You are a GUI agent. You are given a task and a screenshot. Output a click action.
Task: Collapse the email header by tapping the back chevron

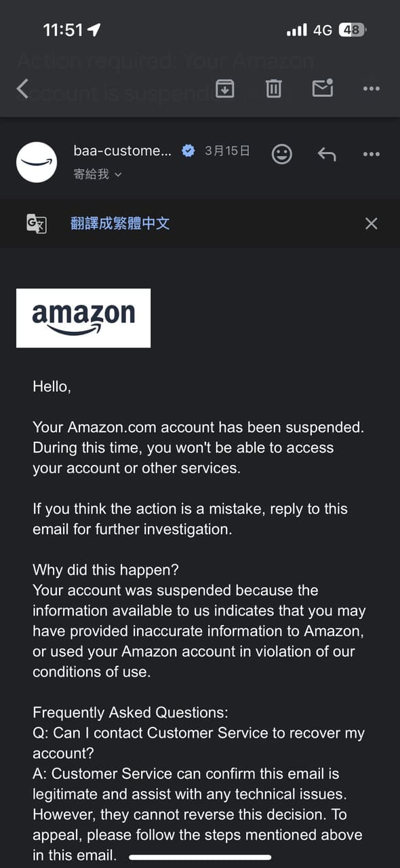pyautogui.click(x=22, y=88)
